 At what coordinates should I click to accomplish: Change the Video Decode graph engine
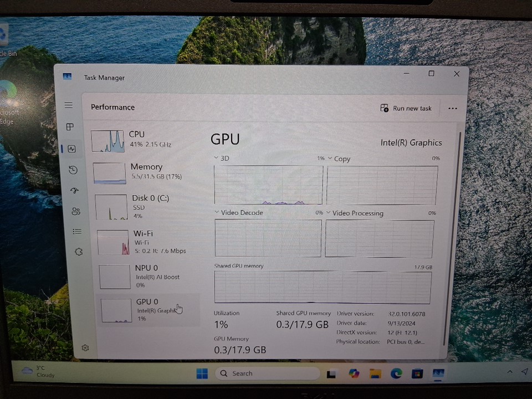(217, 213)
